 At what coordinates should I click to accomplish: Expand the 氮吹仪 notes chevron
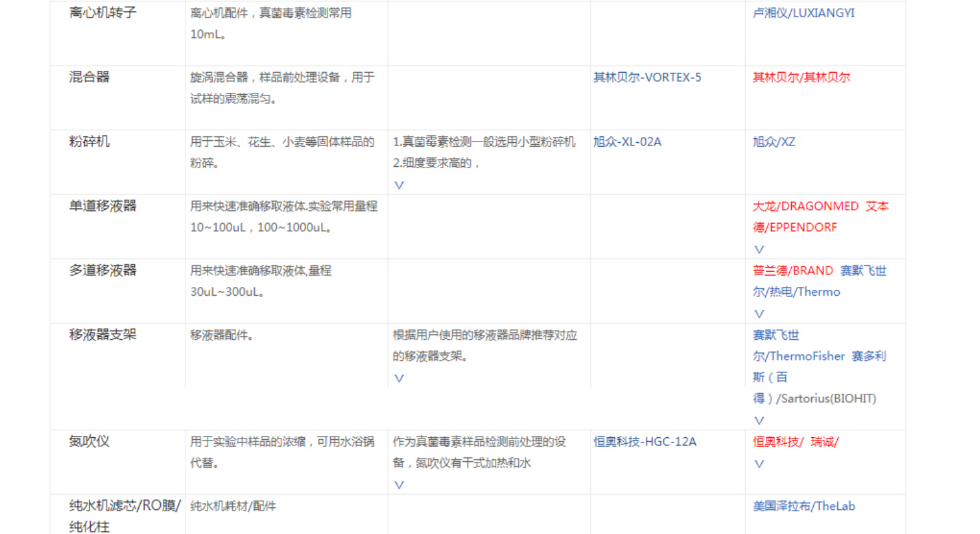tap(399, 485)
